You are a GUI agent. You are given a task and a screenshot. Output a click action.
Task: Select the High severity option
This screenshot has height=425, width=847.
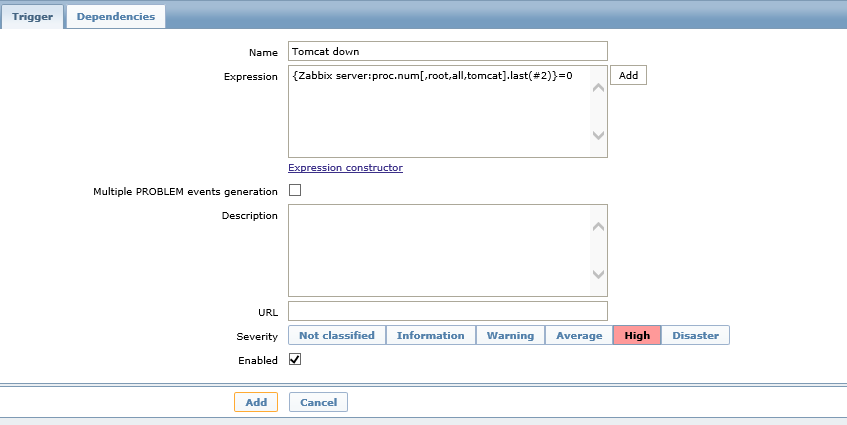tap(637, 335)
